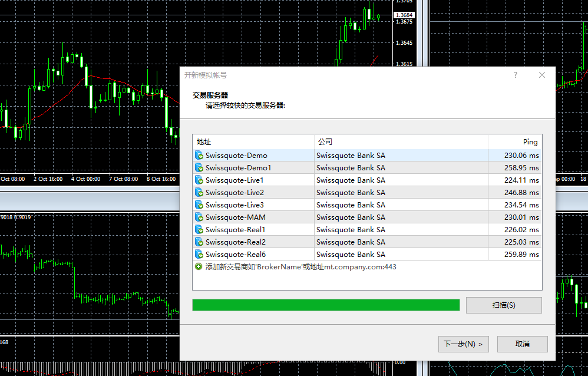Click the 226.02 ms ping value
Screen dimensions: 588x376
tap(521, 230)
